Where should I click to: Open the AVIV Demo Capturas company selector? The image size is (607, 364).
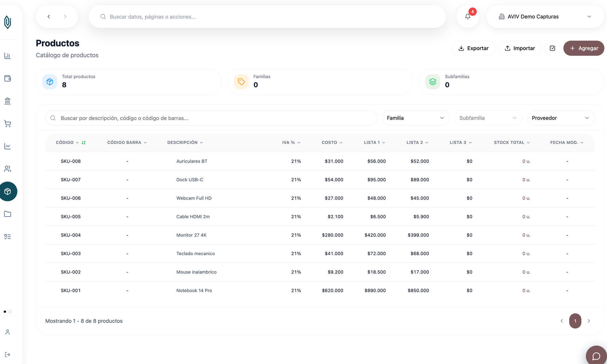545,16
